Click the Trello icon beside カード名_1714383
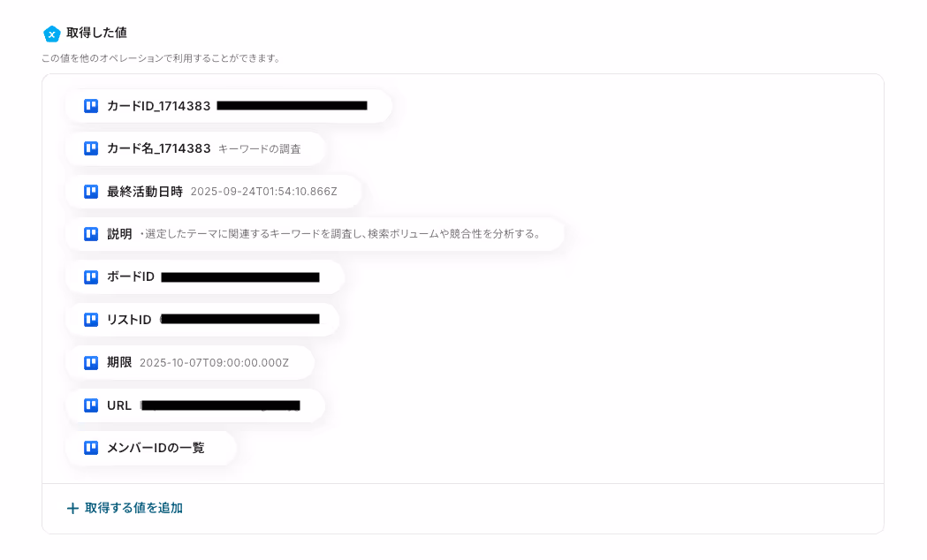927x560 pixels. coord(91,148)
